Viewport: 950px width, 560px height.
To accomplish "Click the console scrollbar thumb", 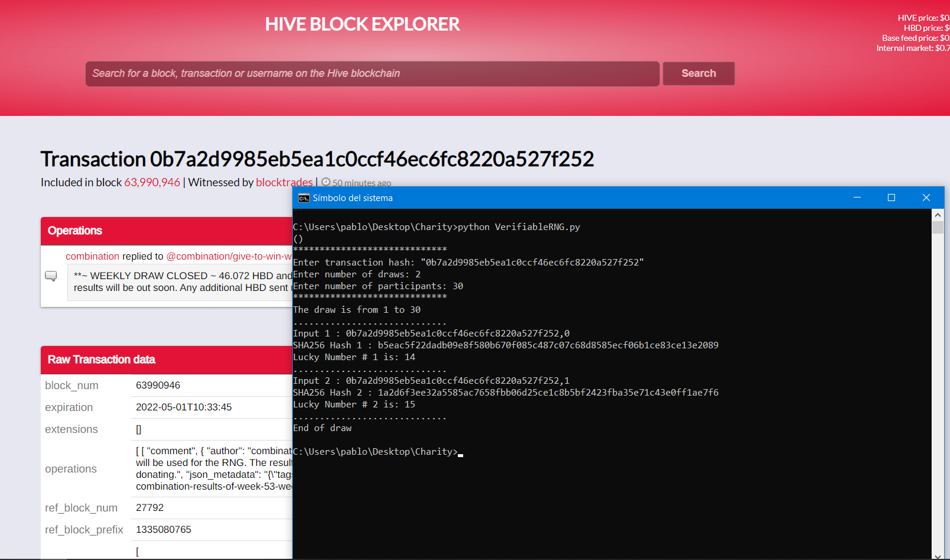I will 938,228.
